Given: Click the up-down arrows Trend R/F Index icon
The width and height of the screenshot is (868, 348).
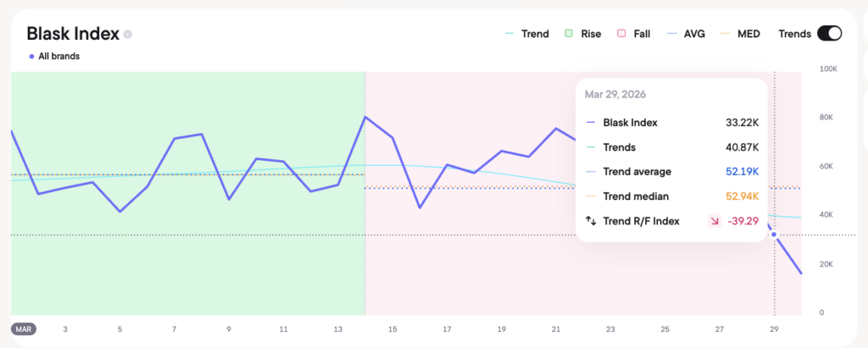Looking at the screenshot, I should 591,221.
